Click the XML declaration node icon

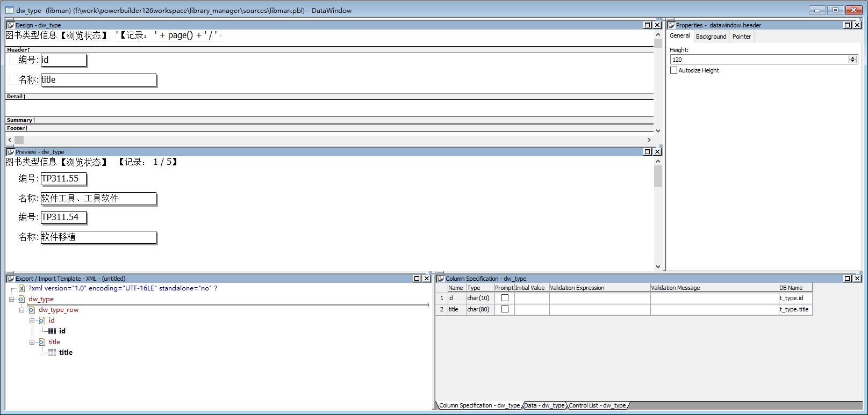(x=21, y=288)
